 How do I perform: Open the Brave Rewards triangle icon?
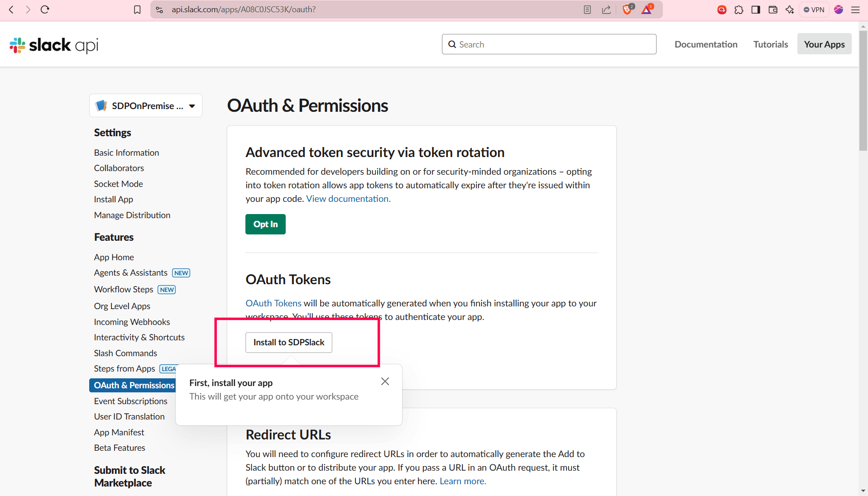[x=647, y=10]
